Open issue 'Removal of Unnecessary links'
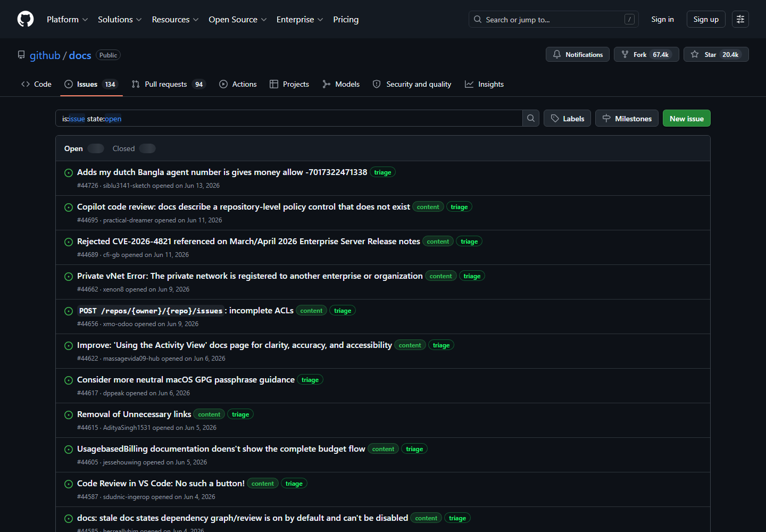 tap(134, 414)
